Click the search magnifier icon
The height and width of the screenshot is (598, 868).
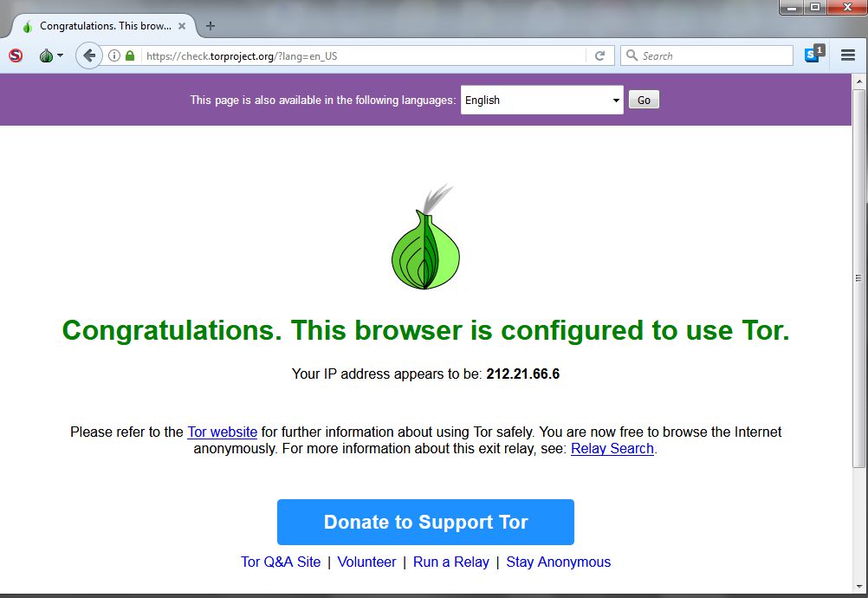(632, 55)
